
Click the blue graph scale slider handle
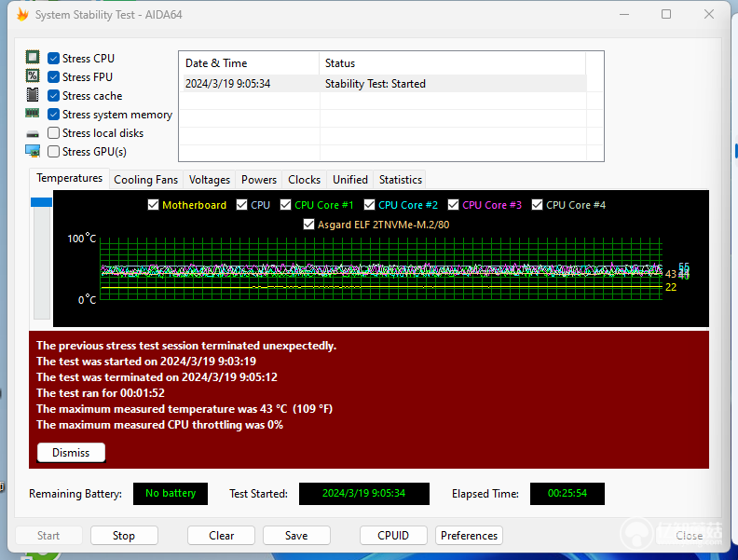41,202
